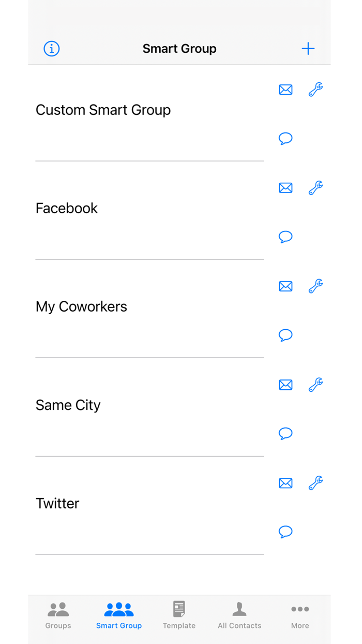This screenshot has height=644, width=362.
Task: Email the My Coworkers group
Action: click(285, 286)
